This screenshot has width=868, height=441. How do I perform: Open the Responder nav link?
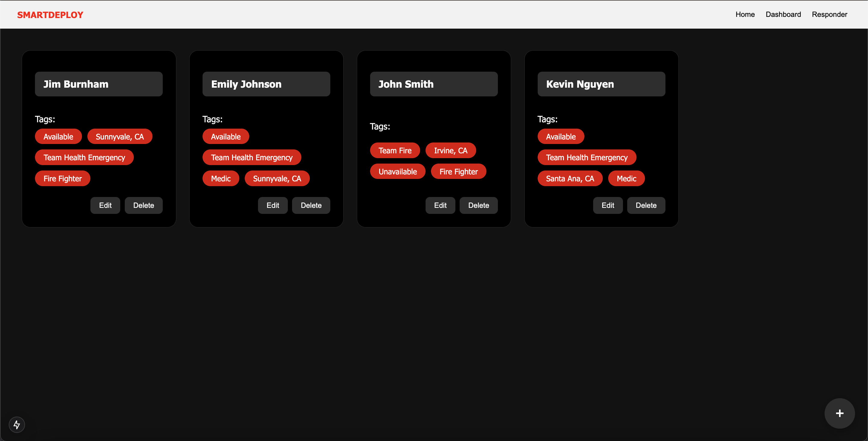coord(829,14)
